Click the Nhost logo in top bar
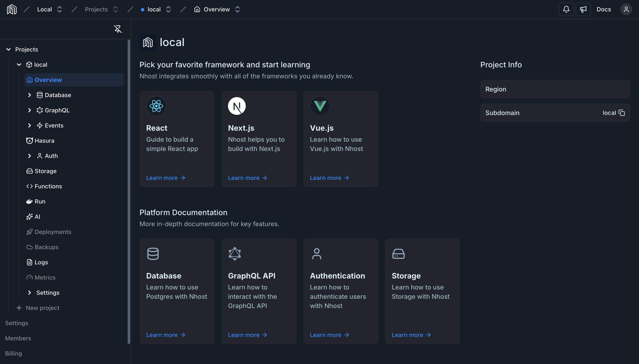This screenshot has width=639, height=364. pyautogui.click(x=12, y=9)
